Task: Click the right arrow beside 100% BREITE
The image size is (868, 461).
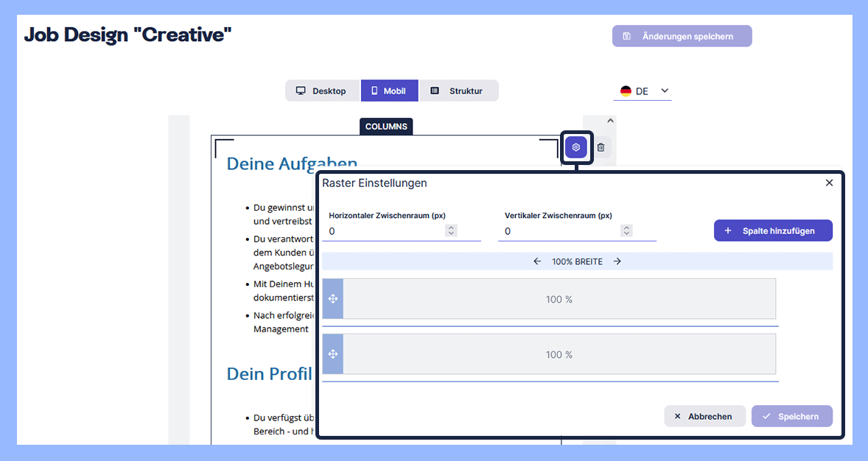Action: pos(617,261)
